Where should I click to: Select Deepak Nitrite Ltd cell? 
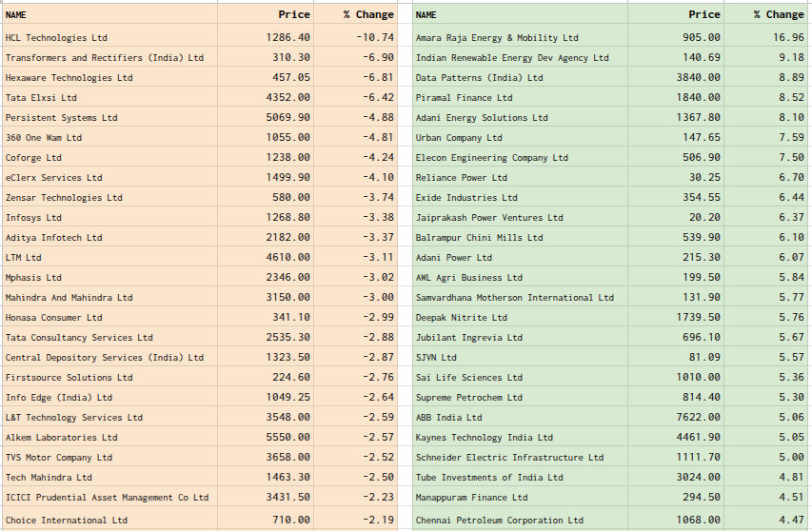click(520, 317)
